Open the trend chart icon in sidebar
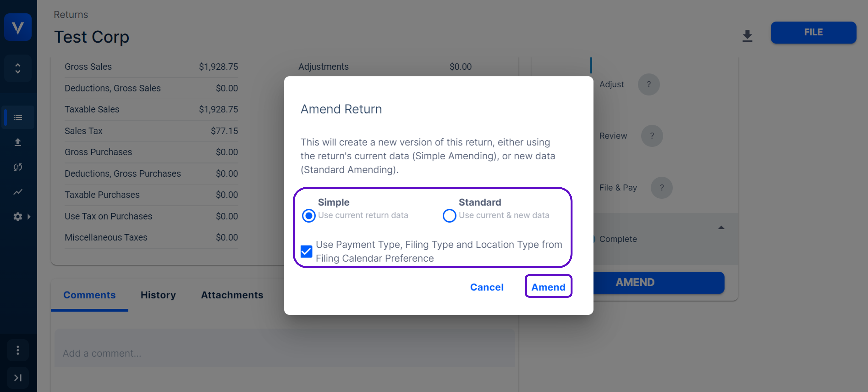 coord(18,192)
